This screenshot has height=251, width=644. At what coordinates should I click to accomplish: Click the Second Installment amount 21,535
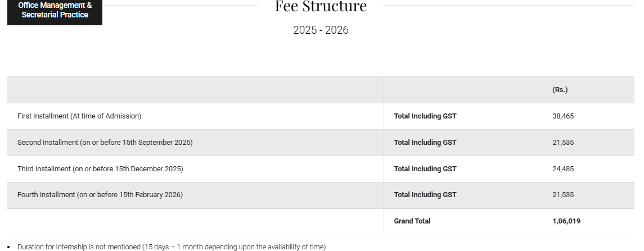[563, 143]
